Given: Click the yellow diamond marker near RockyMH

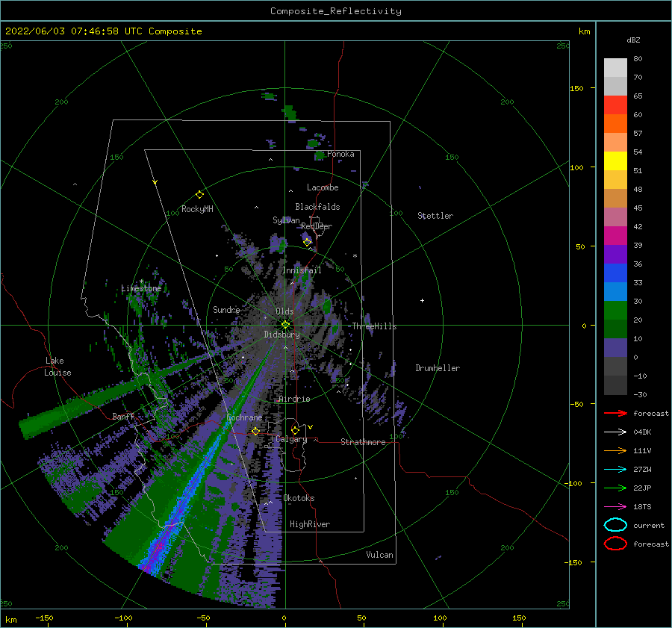Looking at the screenshot, I should click(199, 195).
